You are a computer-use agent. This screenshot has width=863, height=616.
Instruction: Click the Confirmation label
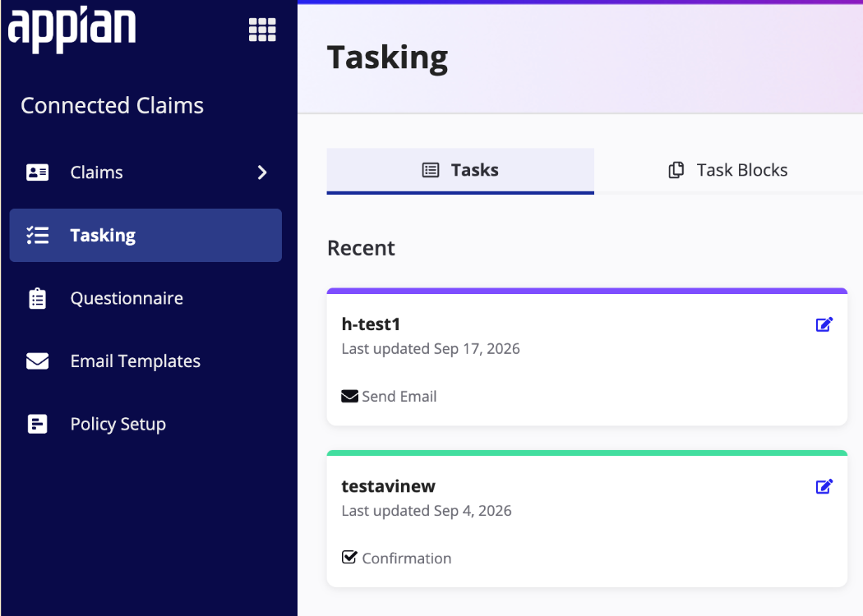pyautogui.click(x=407, y=559)
